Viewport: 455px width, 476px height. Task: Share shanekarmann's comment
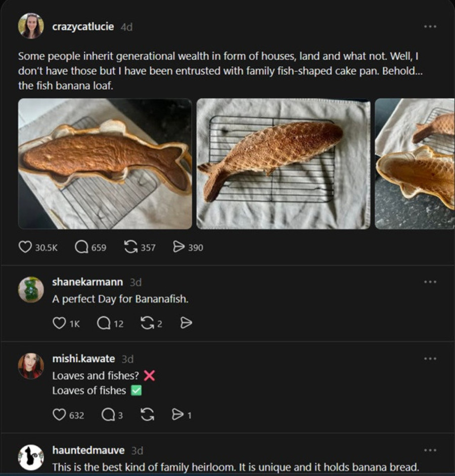click(186, 323)
